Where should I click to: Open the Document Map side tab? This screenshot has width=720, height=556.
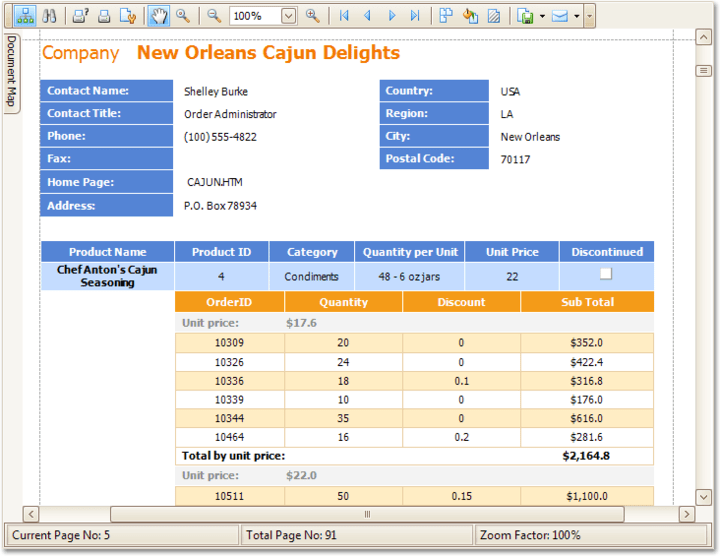pos(11,72)
